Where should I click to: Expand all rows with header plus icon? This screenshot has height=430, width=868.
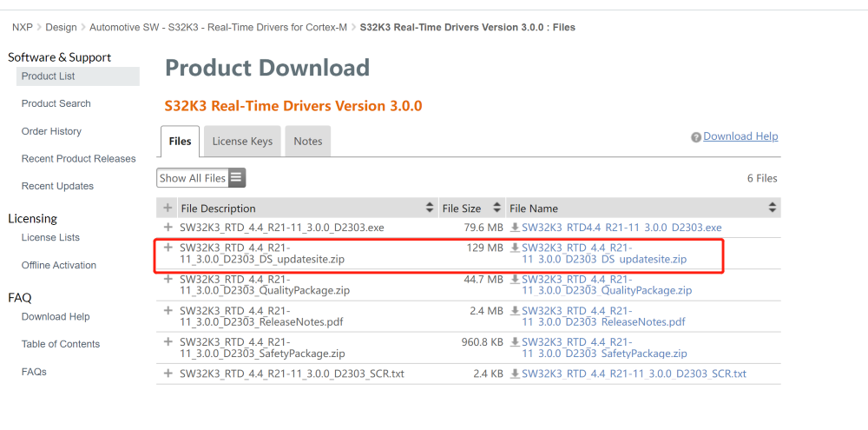coord(168,208)
